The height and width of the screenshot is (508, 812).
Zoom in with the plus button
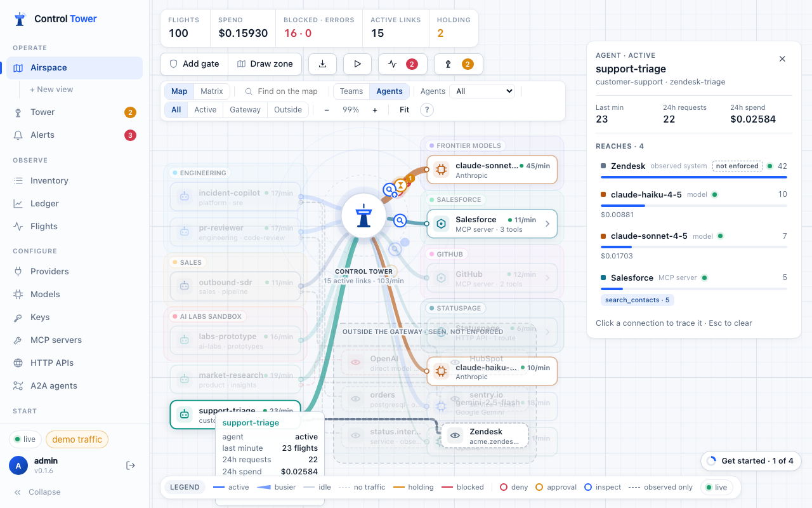tap(375, 110)
